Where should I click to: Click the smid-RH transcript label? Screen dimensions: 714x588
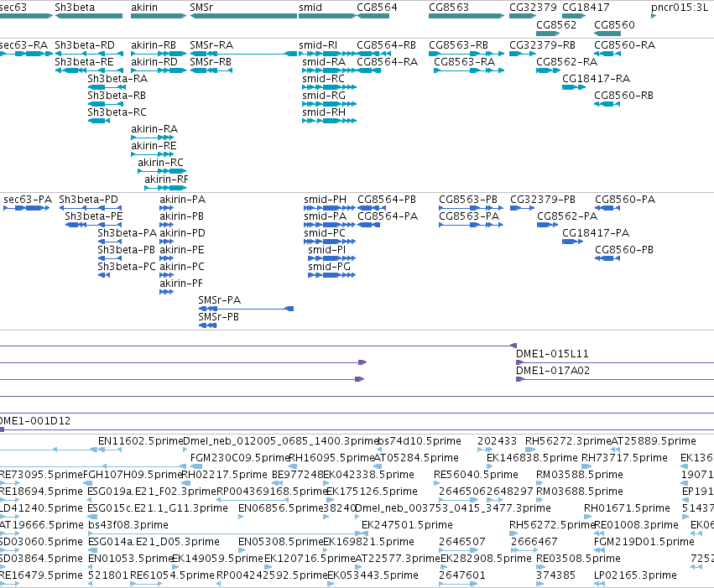[324, 112]
